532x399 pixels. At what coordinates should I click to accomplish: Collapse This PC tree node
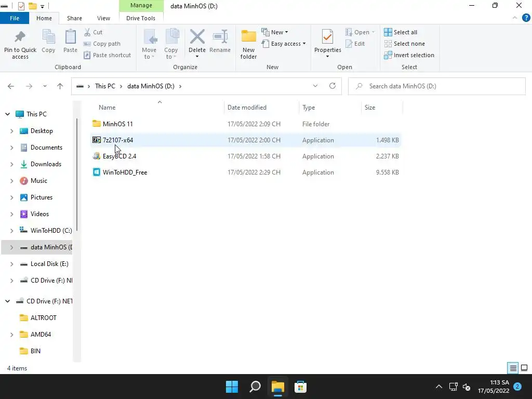7,114
